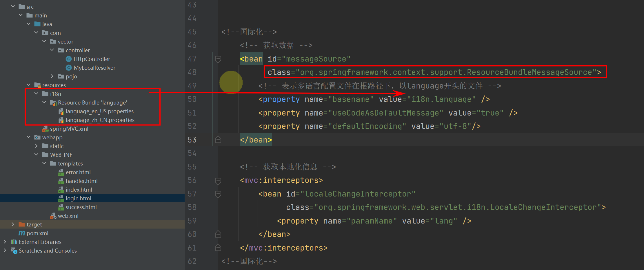Collapse the vector package chevron
This screenshot has width=644, height=270.
(44, 41)
